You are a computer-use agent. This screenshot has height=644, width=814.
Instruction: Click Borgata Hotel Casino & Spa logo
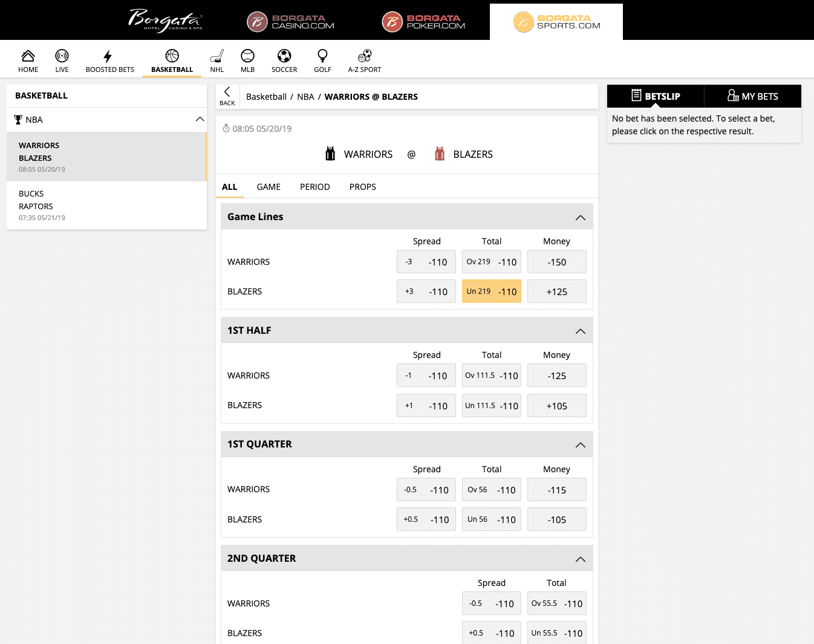click(x=165, y=20)
